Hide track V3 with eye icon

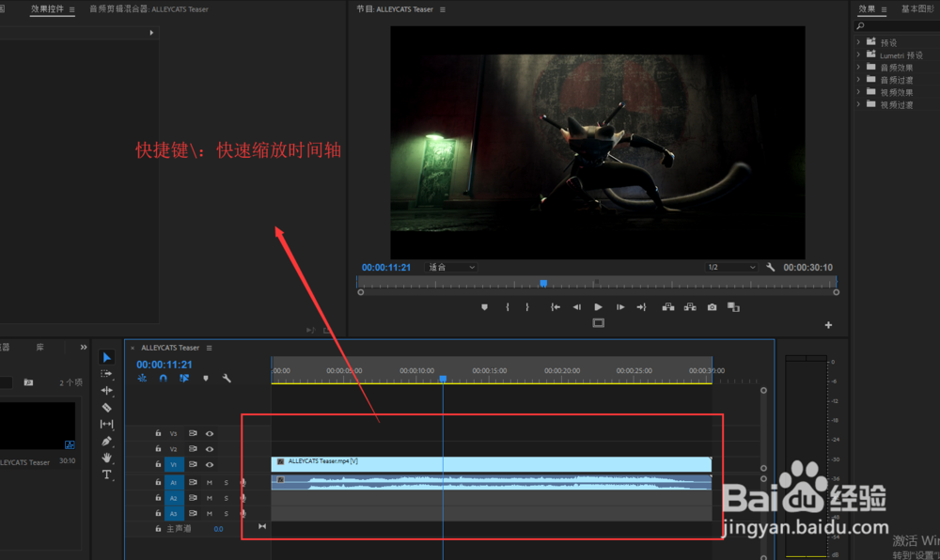coord(210,434)
